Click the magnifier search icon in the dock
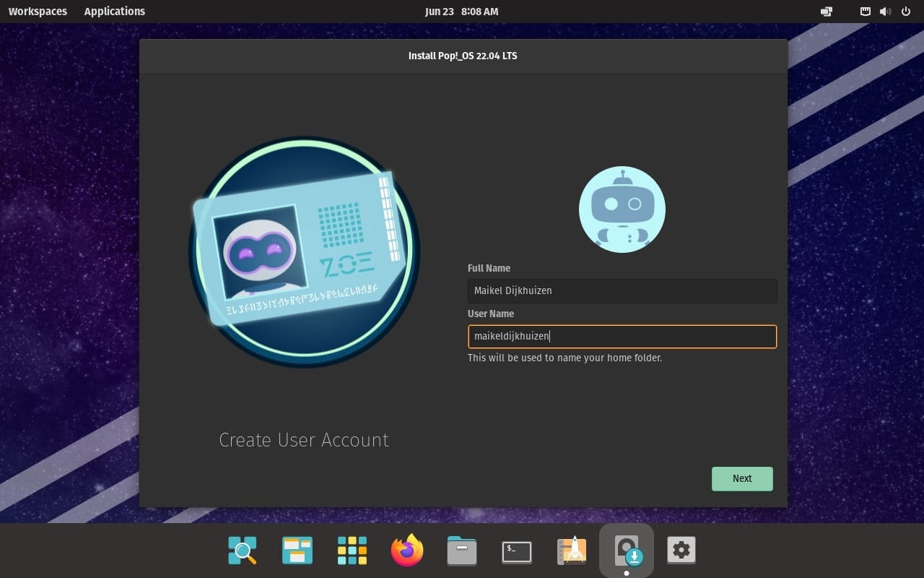The width and height of the screenshot is (924, 578). (x=242, y=550)
